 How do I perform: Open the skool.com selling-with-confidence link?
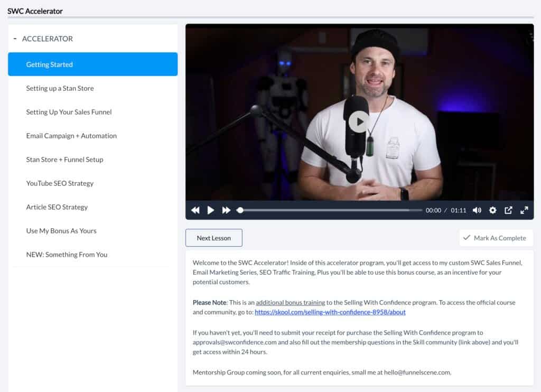pyautogui.click(x=330, y=312)
